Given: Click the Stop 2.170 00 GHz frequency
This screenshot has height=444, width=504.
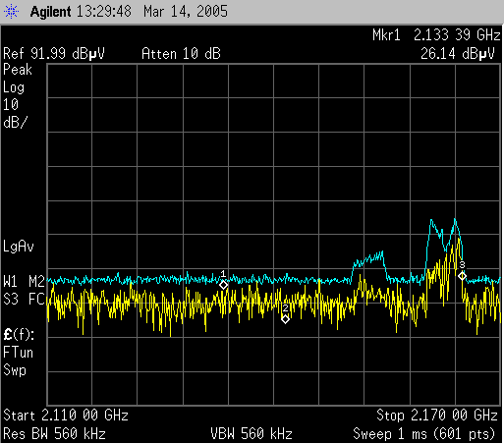Looking at the screenshot, I should (x=437, y=416).
